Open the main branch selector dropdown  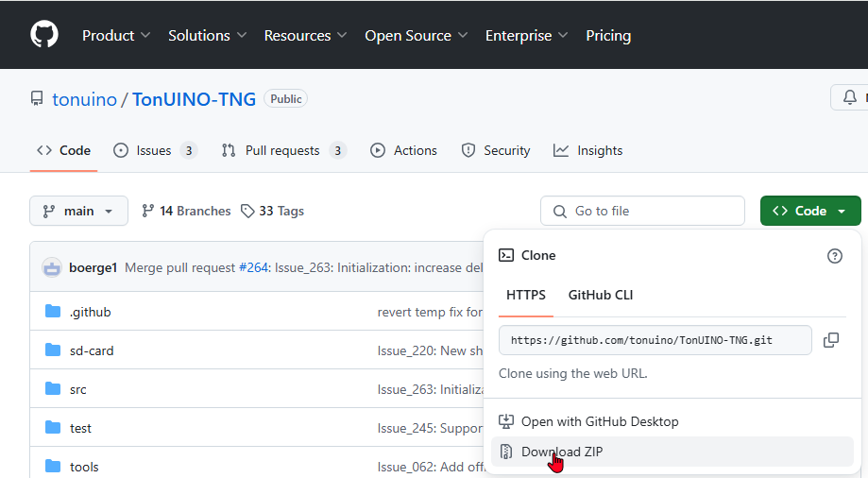tap(78, 211)
